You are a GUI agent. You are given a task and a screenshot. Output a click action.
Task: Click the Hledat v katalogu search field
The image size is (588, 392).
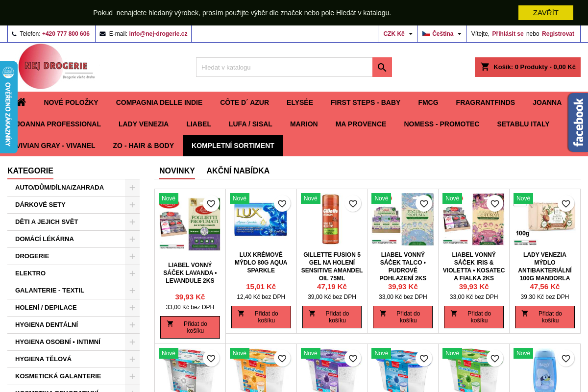[284, 67]
